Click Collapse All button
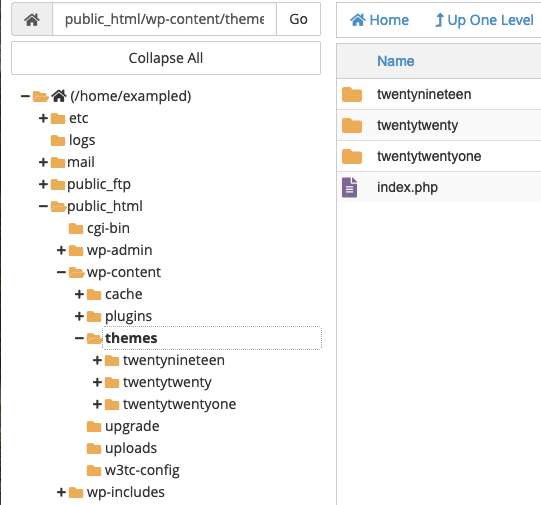 point(166,58)
